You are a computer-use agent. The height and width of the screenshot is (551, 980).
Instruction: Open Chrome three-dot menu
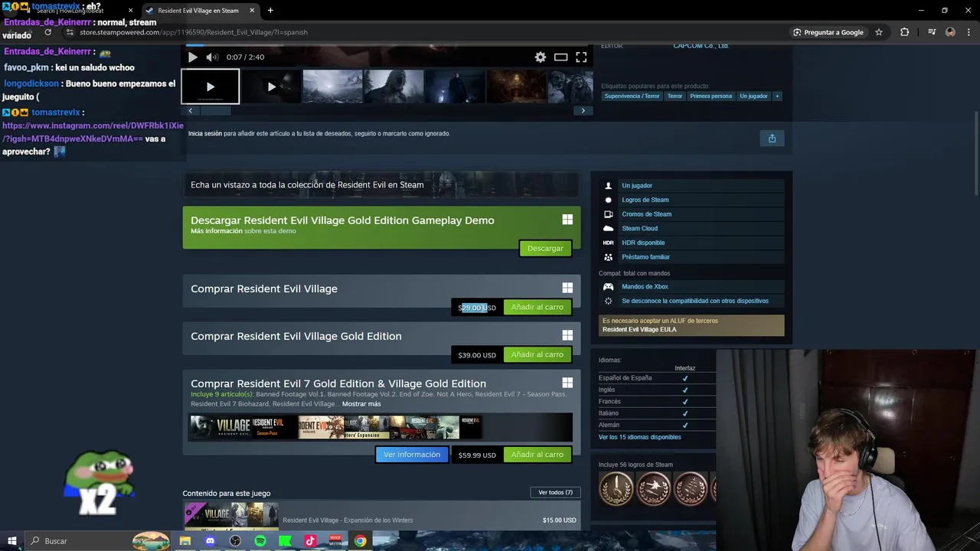point(969,32)
